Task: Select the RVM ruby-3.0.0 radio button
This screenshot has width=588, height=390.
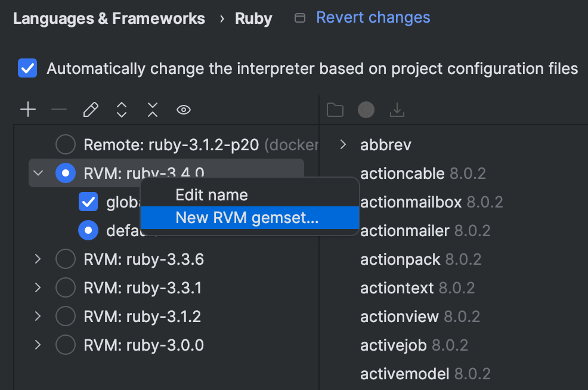Action: (66, 345)
